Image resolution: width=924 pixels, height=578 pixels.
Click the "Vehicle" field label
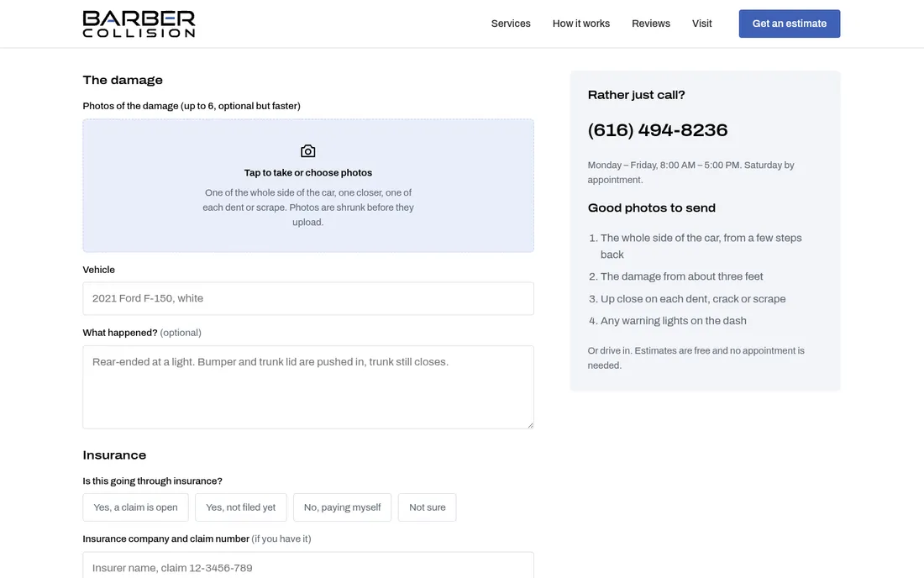pyautogui.click(x=98, y=270)
